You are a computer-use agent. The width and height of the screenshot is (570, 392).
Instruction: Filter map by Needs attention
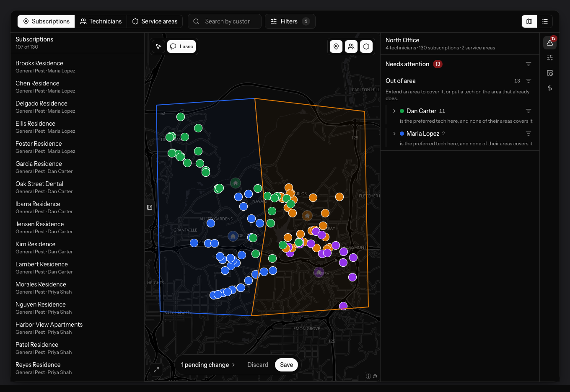529,64
